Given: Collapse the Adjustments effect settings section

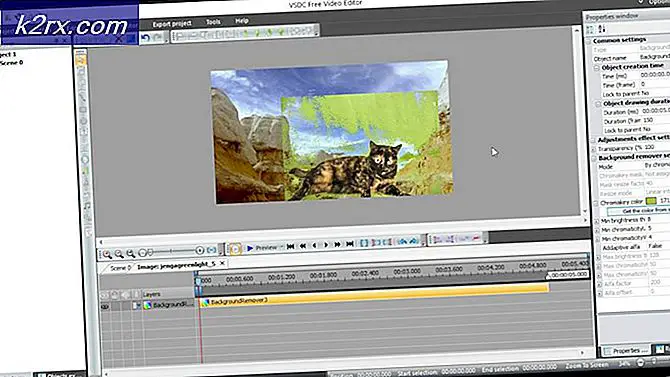Looking at the screenshot, I should coord(593,140).
